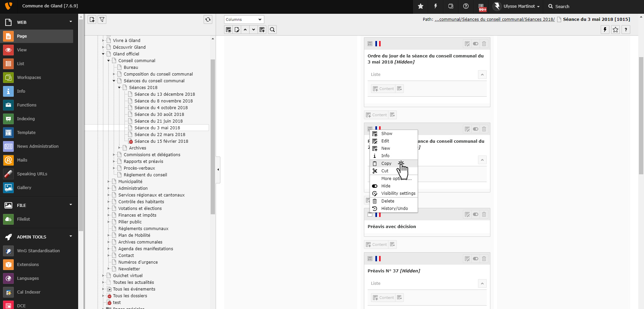Expand the Municipalité tree node
The image size is (644, 309).
[109, 182]
